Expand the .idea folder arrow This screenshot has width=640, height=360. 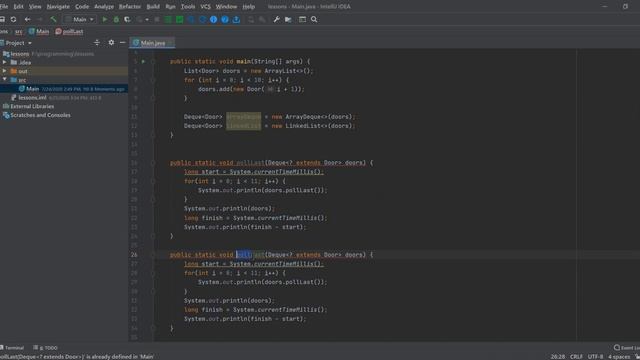[4, 62]
